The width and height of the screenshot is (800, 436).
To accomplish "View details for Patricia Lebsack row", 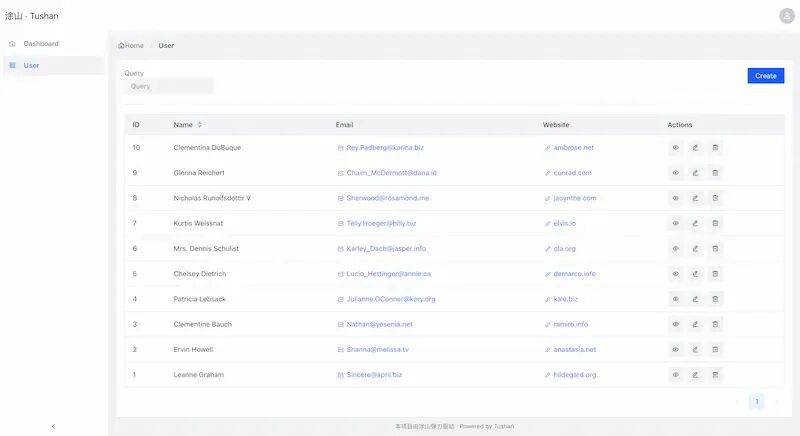I will pos(676,299).
